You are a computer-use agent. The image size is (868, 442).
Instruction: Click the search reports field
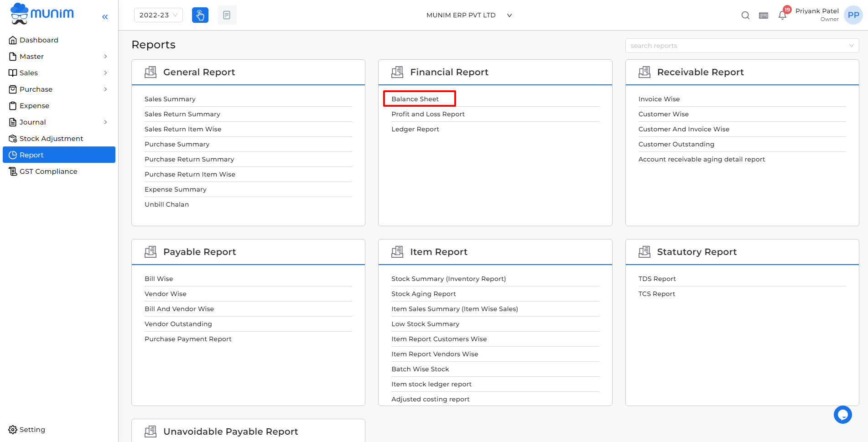coord(742,46)
